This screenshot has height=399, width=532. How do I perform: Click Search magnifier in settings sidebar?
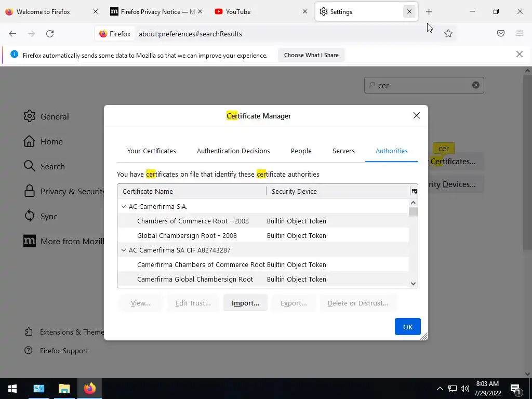coord(29,166)
